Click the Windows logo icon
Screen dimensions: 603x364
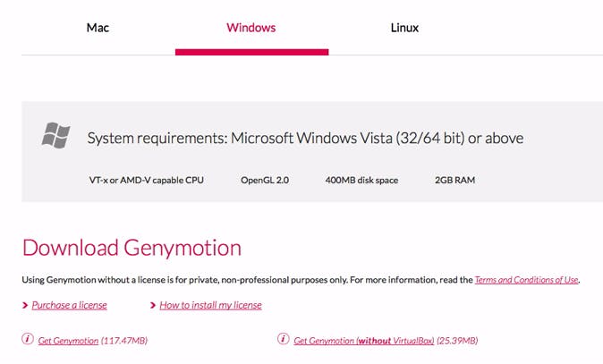coord(55,135)
